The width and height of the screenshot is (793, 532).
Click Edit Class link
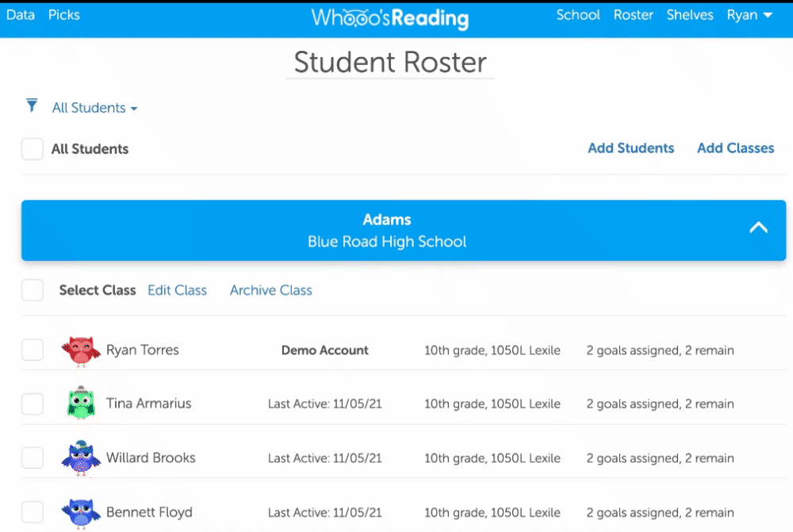(x=177, y=290)
